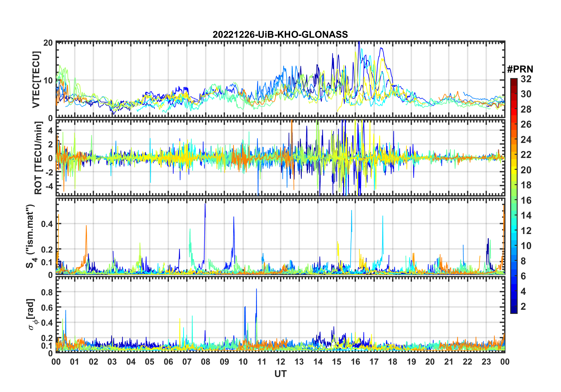The width and height of the screenshot is (561, 392).
Task: Select x-axis hour tick label "09"
Action: [224, 362]
